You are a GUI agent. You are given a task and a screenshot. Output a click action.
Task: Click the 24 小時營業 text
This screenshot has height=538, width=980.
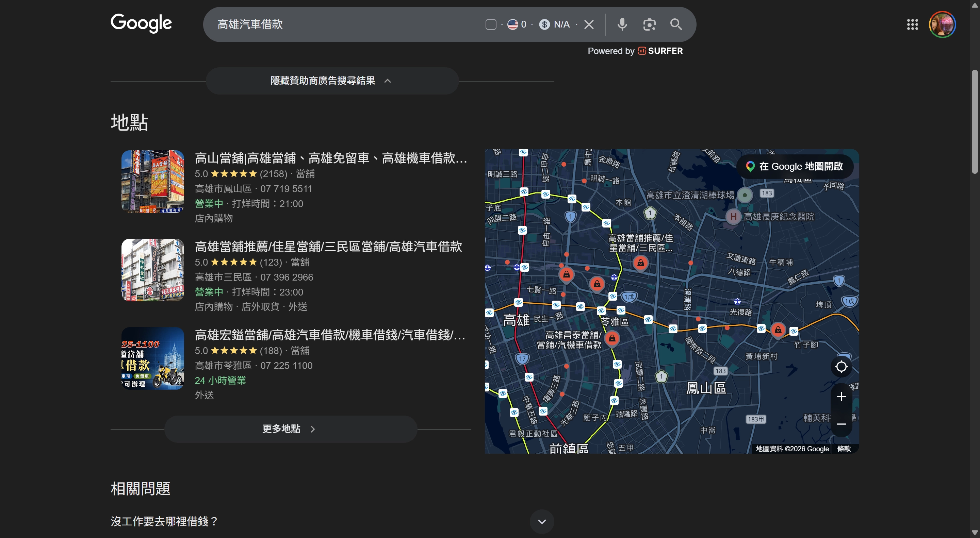220,381
